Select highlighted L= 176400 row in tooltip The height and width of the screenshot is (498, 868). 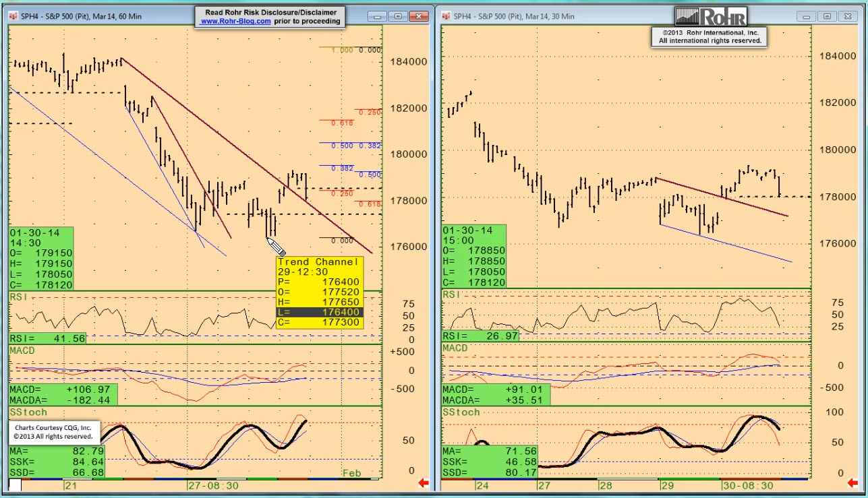319,313
